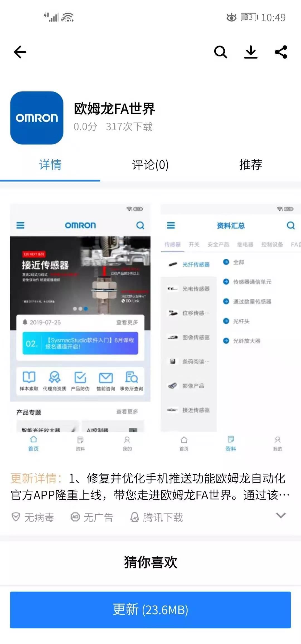Tap the Omron app logo icon
Image resolution: width=301 pixels, height=644 pixels.
pos(37,118)
